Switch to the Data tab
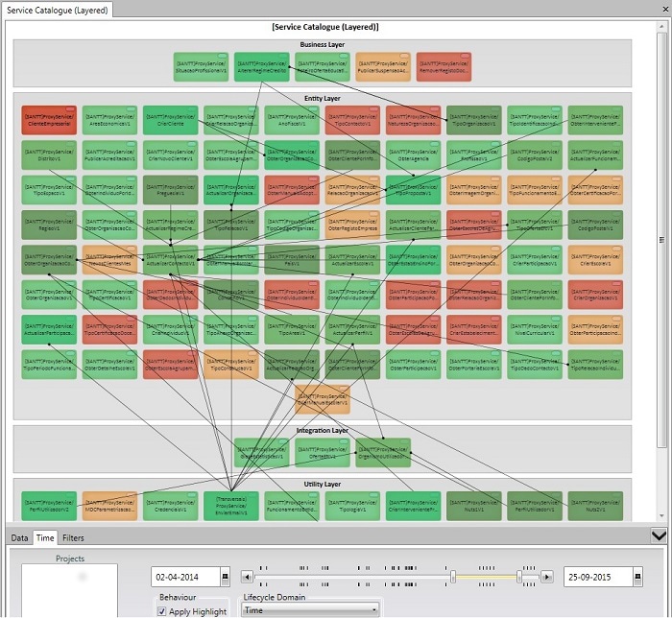 click(19, 538)
